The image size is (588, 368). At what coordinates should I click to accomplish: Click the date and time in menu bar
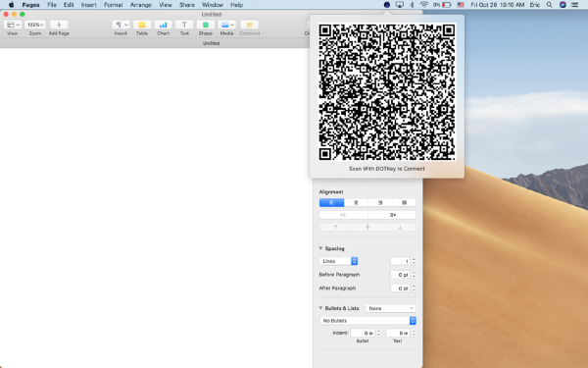(497, 5)
